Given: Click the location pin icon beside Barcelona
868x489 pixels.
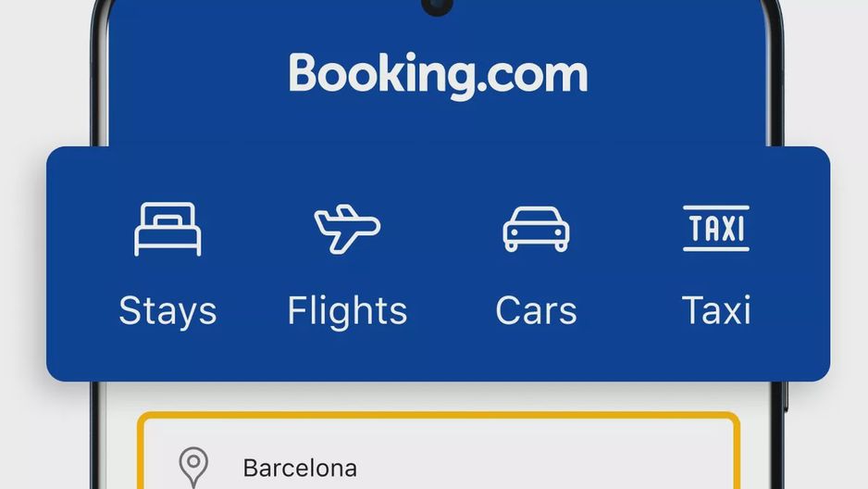Looking at the screenshot, I should tap(193, 468).
